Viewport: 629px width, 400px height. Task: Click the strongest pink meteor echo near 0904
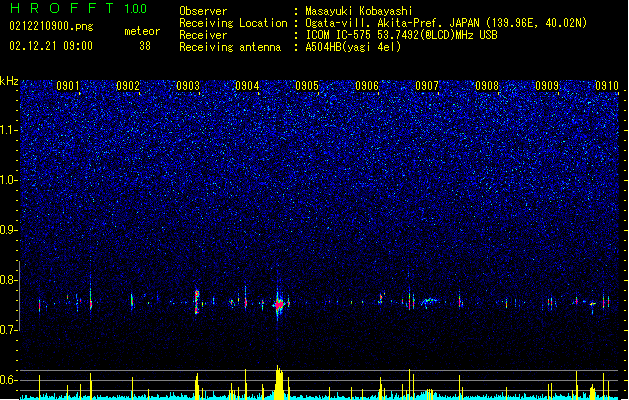click(278, 304)
